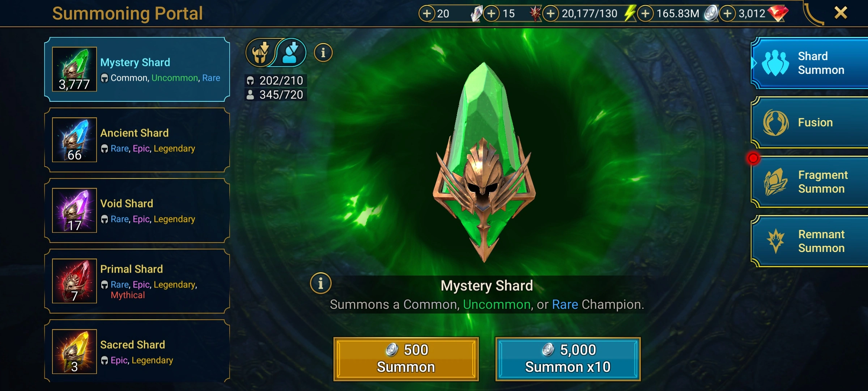Select the Mystery Shard entry in the list
The height and width of the screenshot is (391, 868).
tap(137, 69)
